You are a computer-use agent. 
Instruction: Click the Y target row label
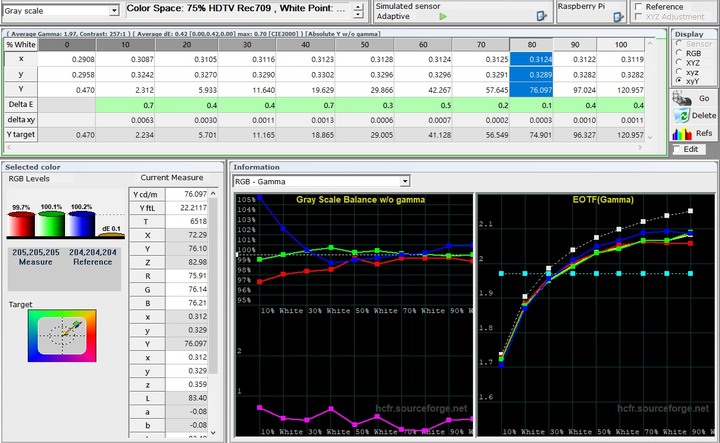pyautogui.click(x=21, y=135)
